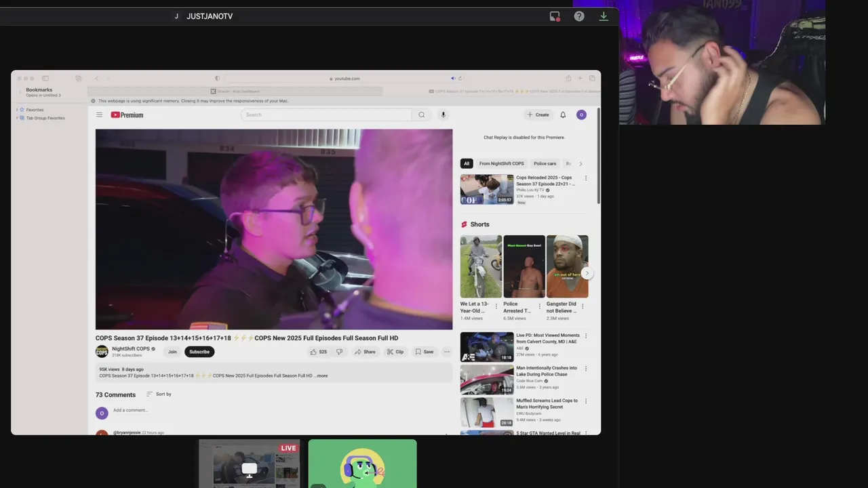Image resolution: width=868 pixels, height=488 pixels.
Task: Dislike the video with thumbs down
Action: tap(339, 352)
